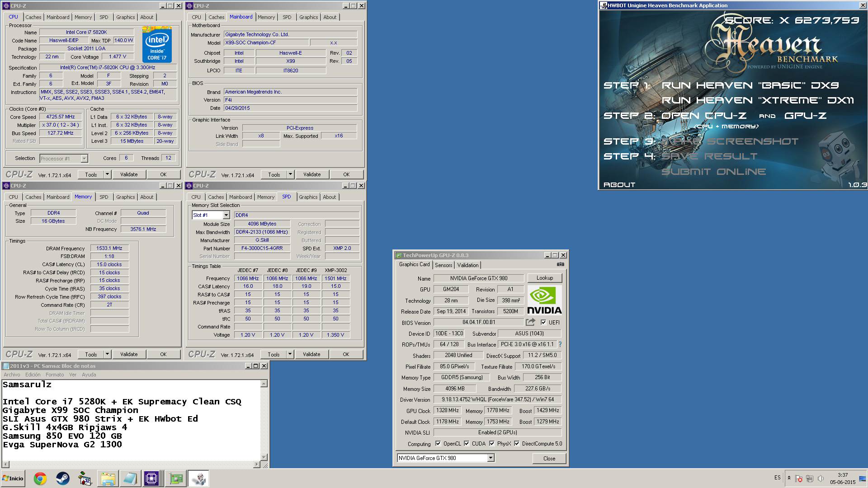Switch to the Notepad taskbar button
Viewport: 868px width, 488px height.
pyautogui.click(x=130, y=479)
